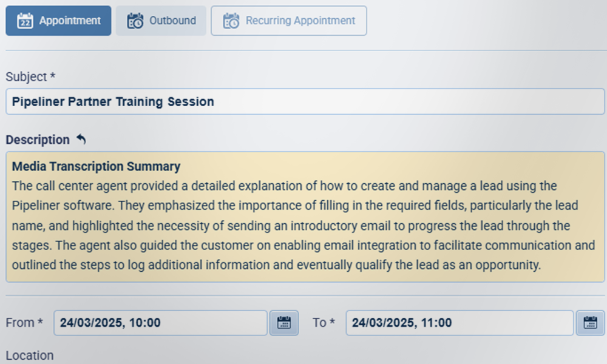Screen dimensions: 607x364
Task: Click the To date-time field
Action: 459,323
